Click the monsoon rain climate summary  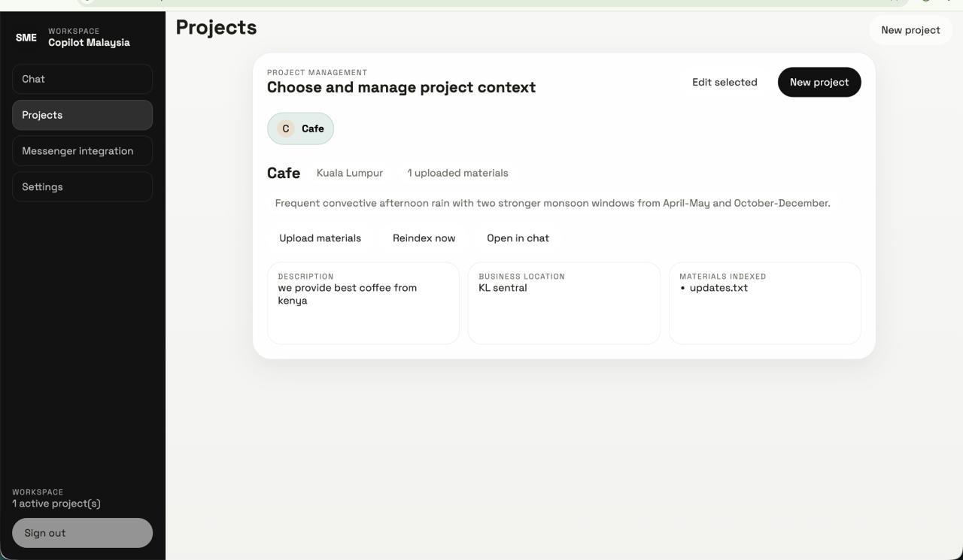[x=552, y=203]
